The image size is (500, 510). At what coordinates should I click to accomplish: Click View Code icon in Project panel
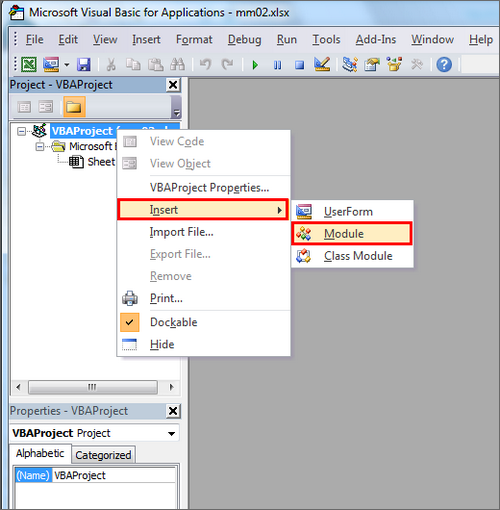pyautogui.click(x=24, y=107)
